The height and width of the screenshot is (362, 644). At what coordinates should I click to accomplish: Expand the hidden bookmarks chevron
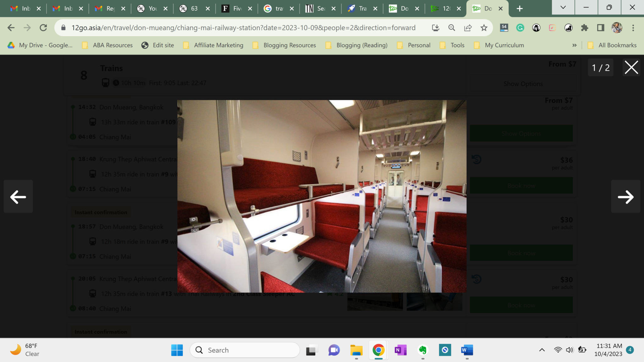[x=575, y=45]
